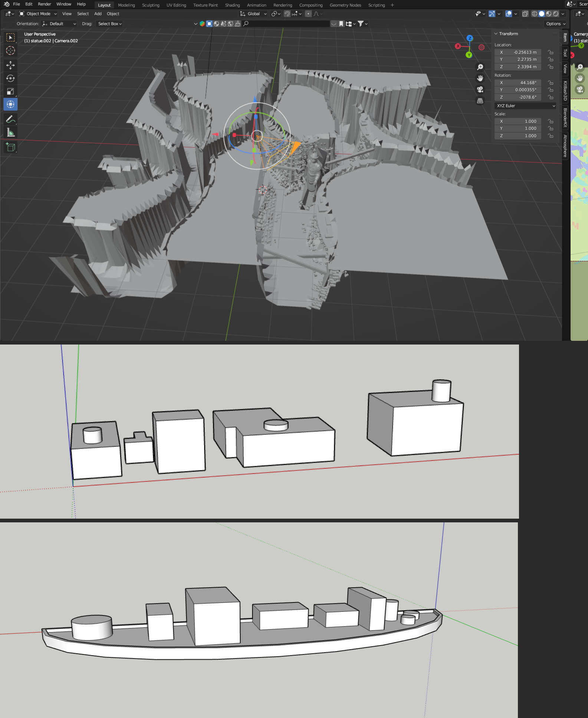Select the Rotate tool in left toolbar
The width and height of the screenshot is (588, 718).
[10, 78]
